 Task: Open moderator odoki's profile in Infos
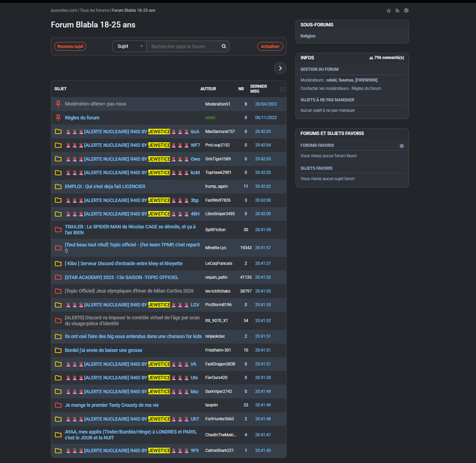(331, 80)
